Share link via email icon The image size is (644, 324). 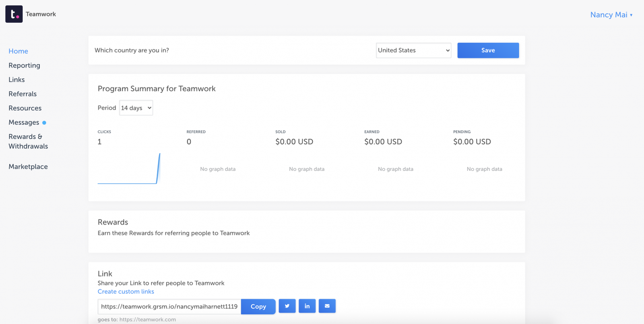click(x=327, y=306)
